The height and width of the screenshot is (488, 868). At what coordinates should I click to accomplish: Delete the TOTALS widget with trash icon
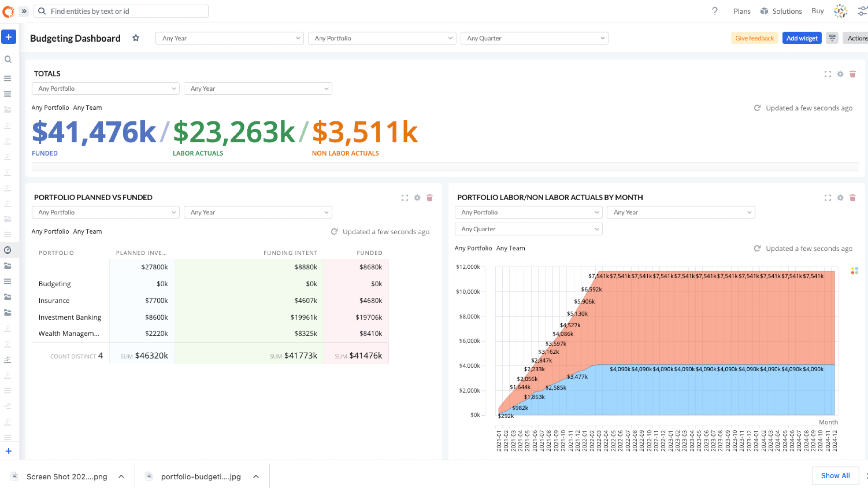coord(852,74)
